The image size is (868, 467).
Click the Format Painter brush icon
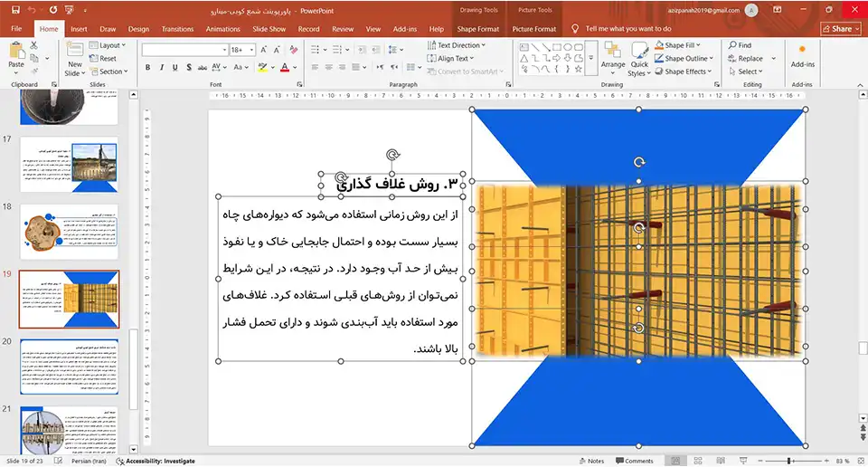(x=34, y=71)
